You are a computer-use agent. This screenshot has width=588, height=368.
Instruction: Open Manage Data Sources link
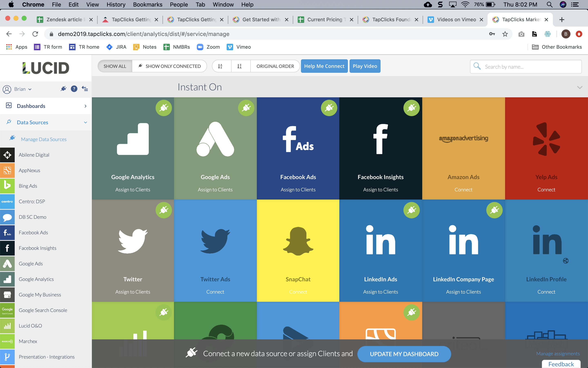(43, 139)
